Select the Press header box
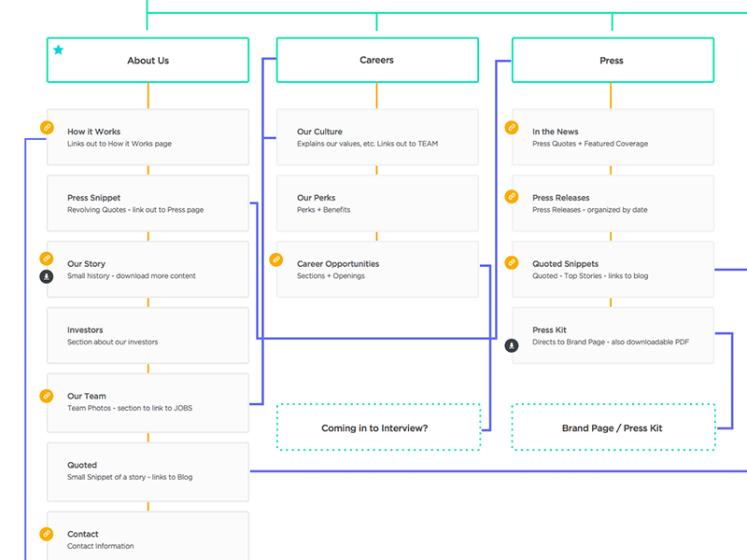The width and height of the screenshot is (747, 560). [612, 61]
